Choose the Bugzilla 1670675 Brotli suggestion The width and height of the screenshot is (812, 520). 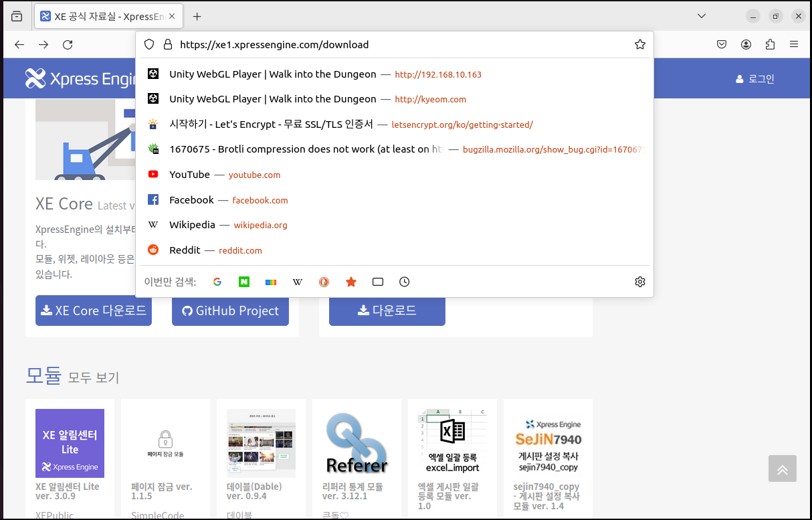pyautogui.click(x=395, y=149)
